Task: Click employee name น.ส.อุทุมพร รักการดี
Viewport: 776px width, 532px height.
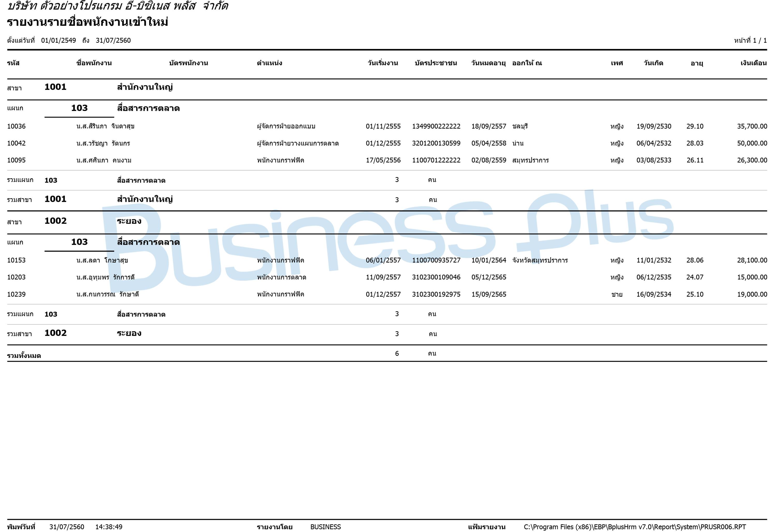Action: pyautogui.click(x=105, y=277)
